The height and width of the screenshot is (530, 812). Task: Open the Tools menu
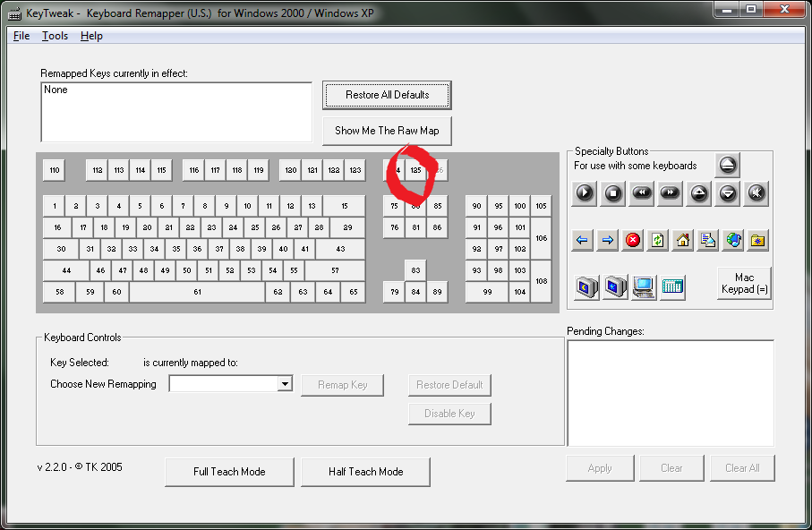click(55, 36)
